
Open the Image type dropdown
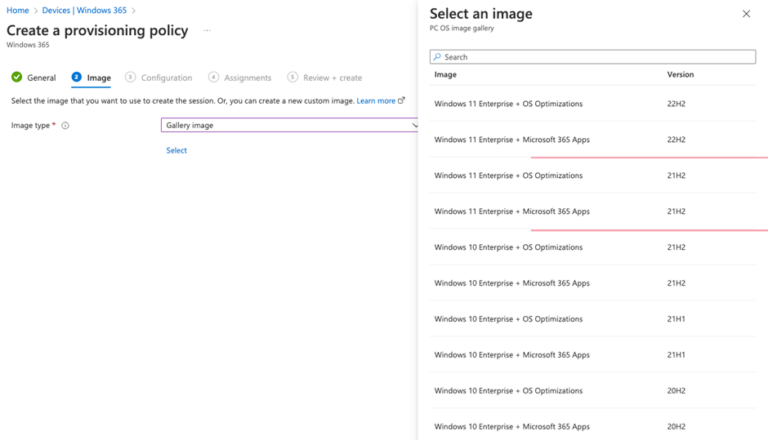tap(290, 125)
